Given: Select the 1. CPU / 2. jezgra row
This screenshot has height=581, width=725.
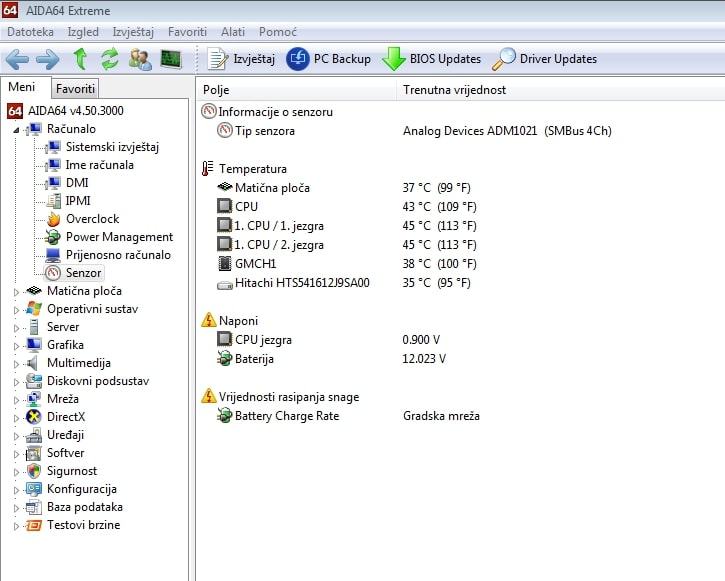Looking at the screenshot, I should pyautogui.click(x=347, y=245).
